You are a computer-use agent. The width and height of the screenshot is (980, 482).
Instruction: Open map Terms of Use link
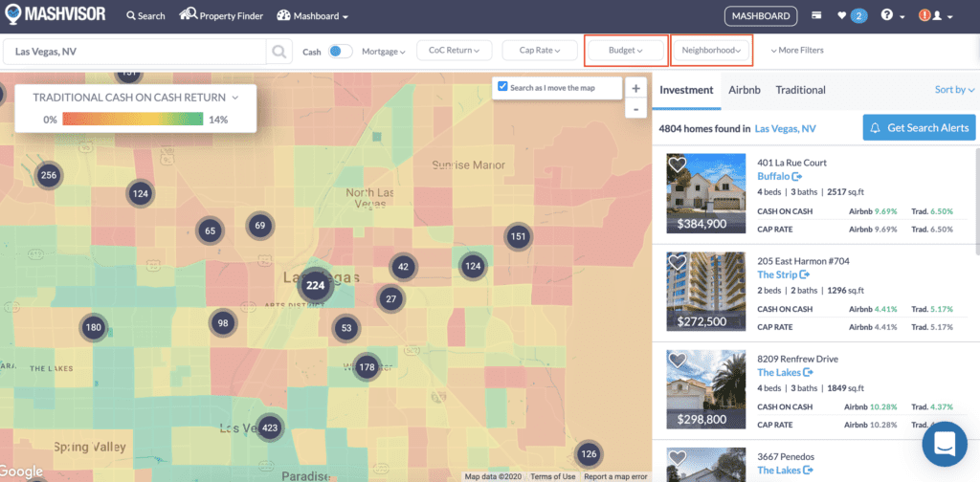(x=553, y=477)
